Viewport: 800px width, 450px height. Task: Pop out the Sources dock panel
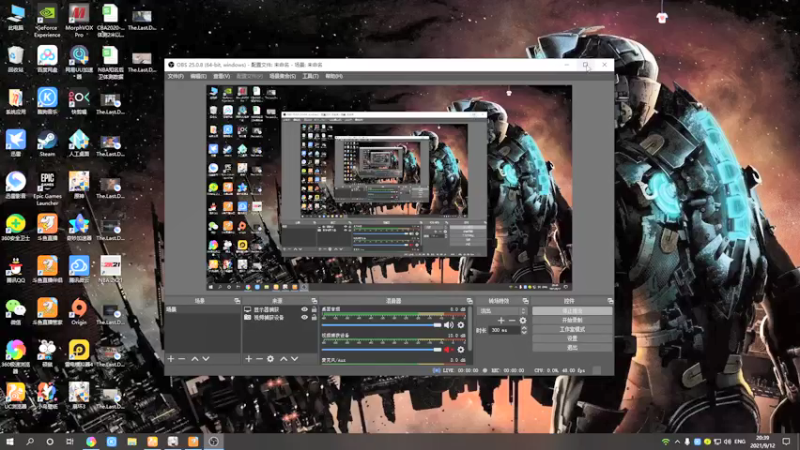coord(314,301)
